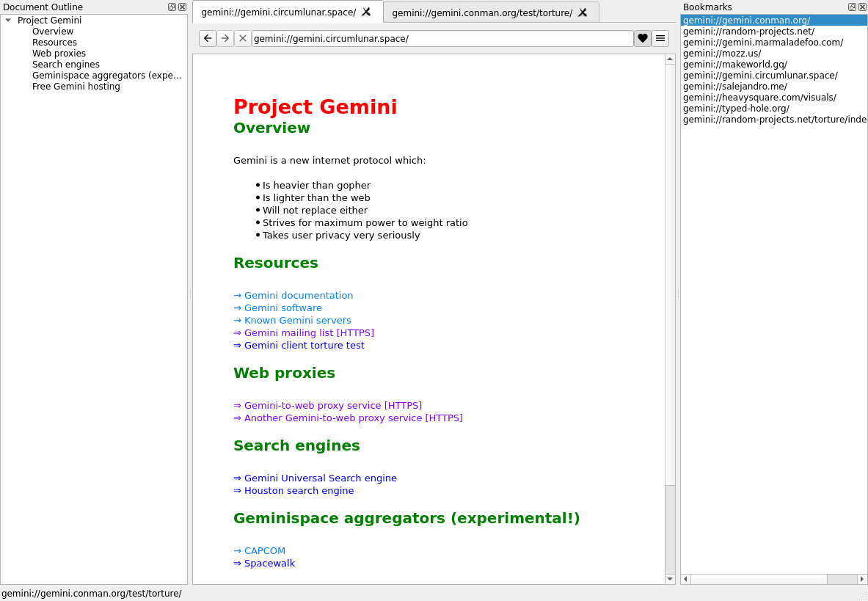Click the Project Gemini page heading
This screenshot has height=601, width=868.
315,107
